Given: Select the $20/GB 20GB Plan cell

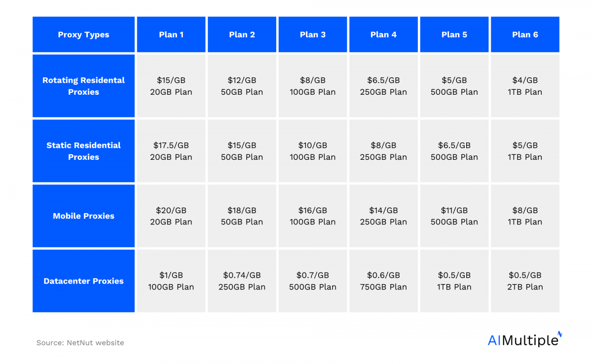Looking at the screenshot, I should coord(171,216).
